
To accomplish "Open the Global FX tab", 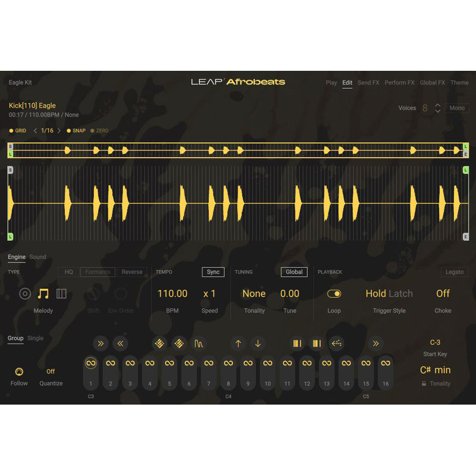I will 433,83.
